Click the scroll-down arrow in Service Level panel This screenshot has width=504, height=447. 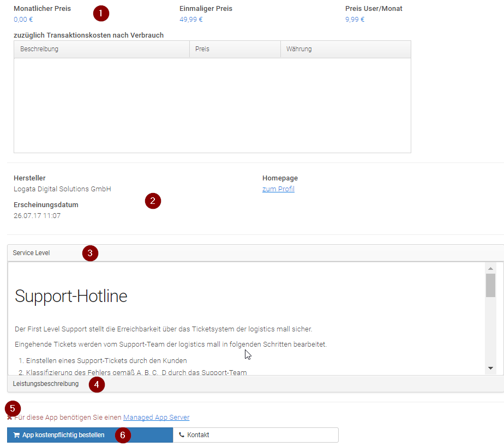coord(490,368)
